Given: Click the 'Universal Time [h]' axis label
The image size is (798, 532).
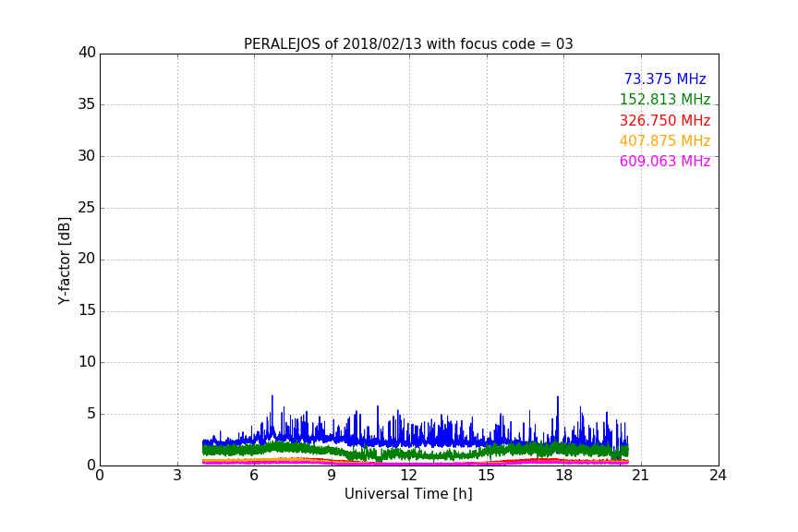Looking at the screenshot, I should pos(408,494).
